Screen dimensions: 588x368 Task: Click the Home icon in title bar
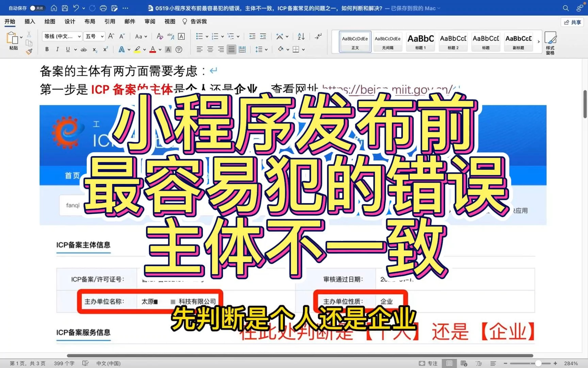[x=54, y=8]
